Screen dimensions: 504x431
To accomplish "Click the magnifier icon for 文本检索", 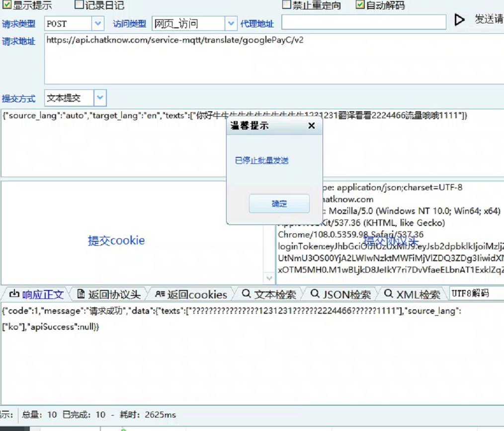I will click(246, 294).
